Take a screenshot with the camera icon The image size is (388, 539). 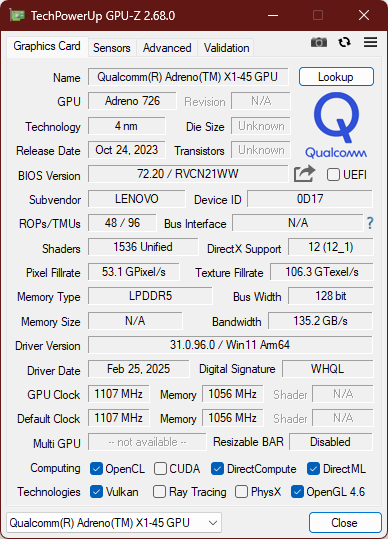click(x=319, y=42)
